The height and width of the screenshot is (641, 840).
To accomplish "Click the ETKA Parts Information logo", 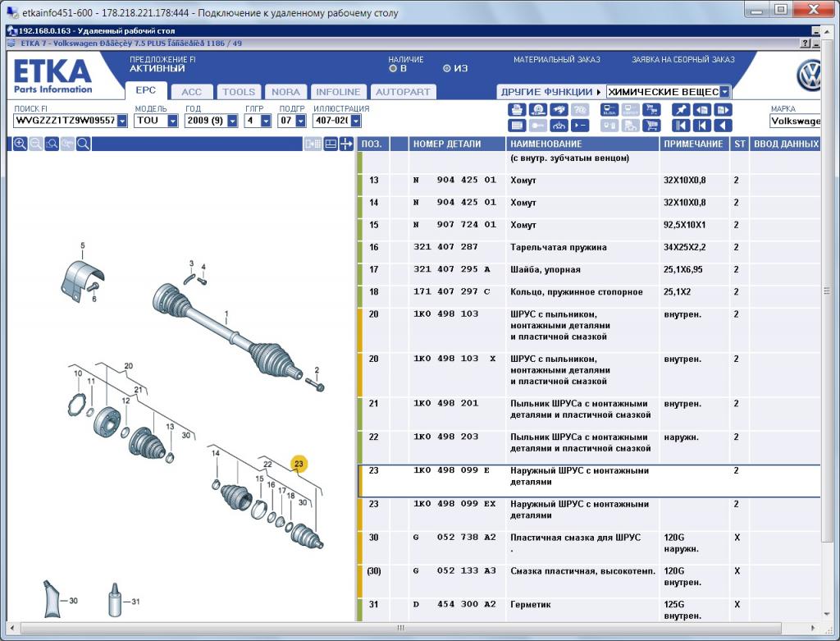I will click(x=52, y=76).
